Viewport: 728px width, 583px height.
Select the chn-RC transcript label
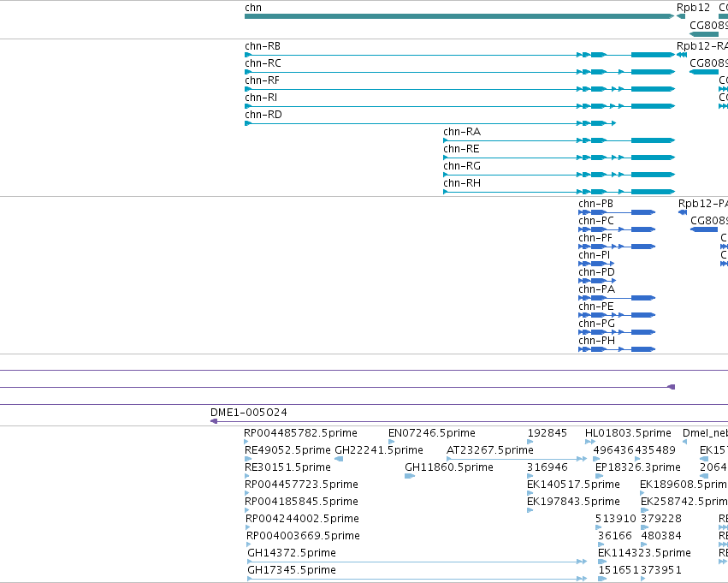click(263, 63)
